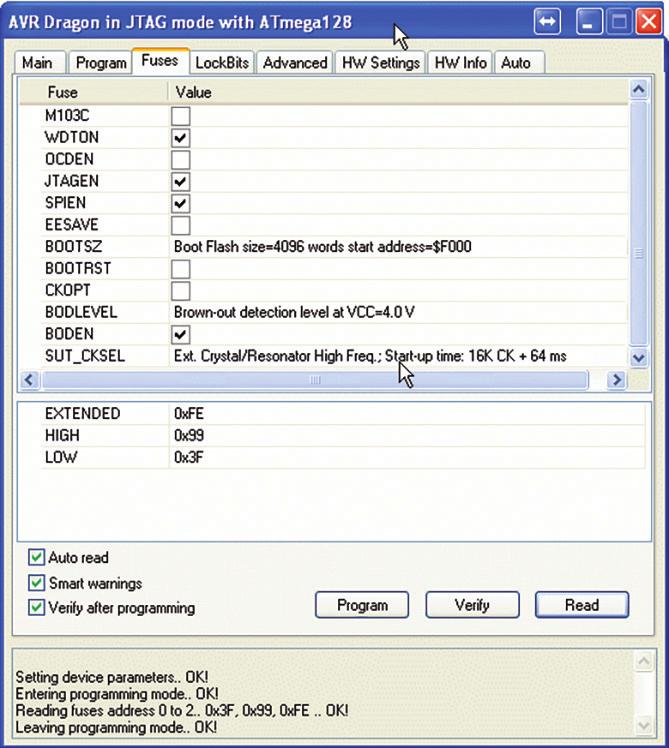669x748 pixels.
Task: Enable the BOOTRST fuse checkbox
Action: coord(181,269)
